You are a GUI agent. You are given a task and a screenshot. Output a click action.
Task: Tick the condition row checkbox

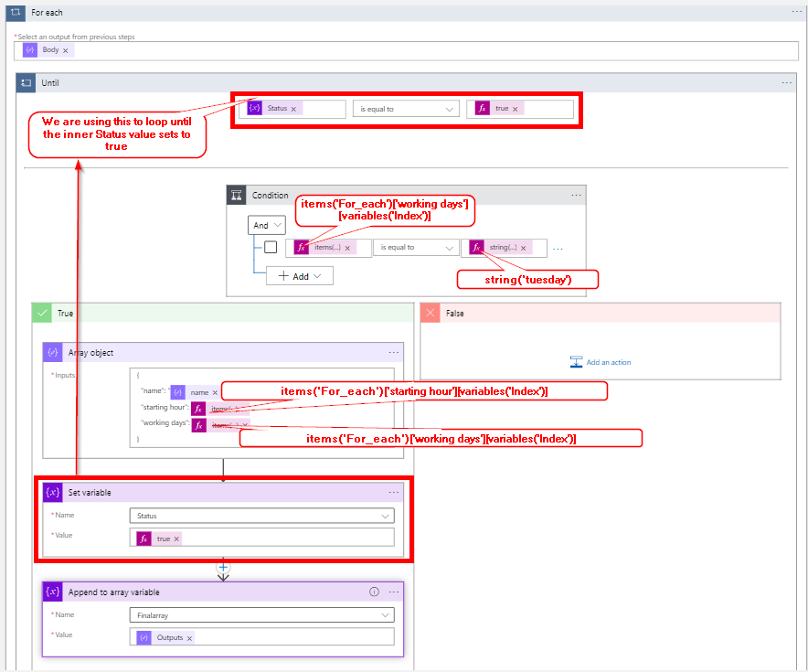[x=271, y=248]
